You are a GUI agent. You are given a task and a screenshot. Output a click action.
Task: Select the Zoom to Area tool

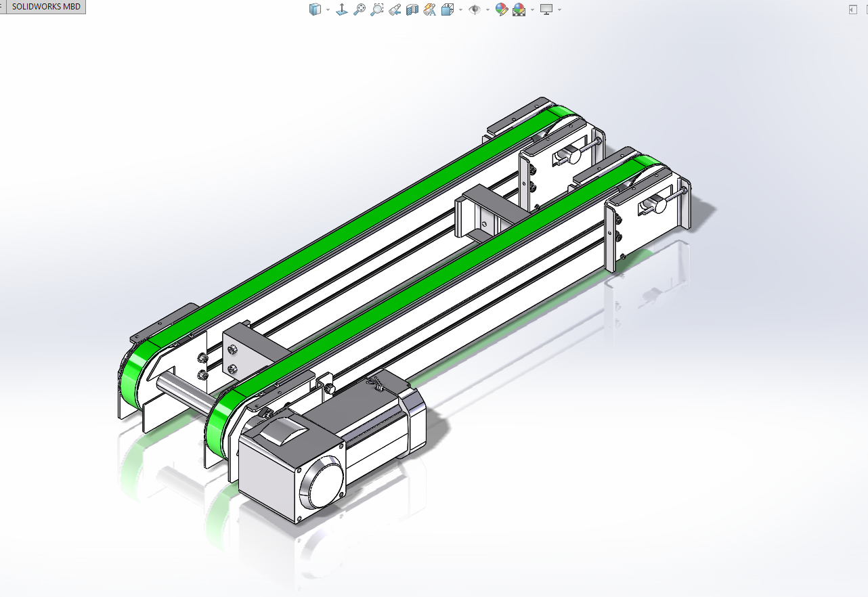[377, 9]
